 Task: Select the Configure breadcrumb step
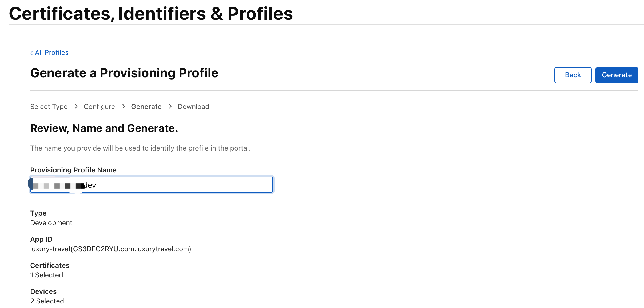click(x=99, y=107)
